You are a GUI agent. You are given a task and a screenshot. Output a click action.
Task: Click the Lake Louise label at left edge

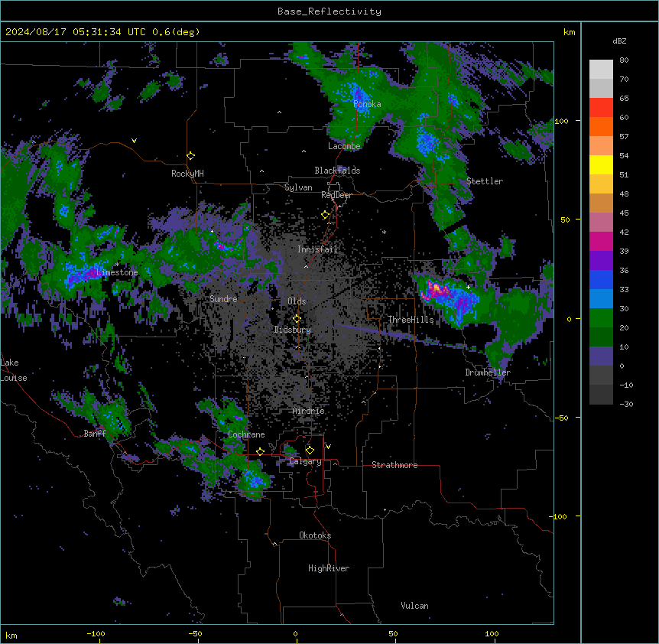click(14, 370)
